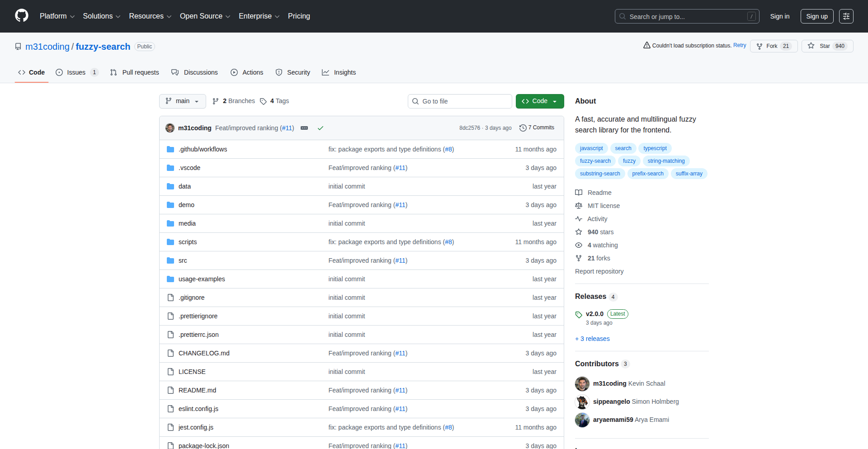Viewport: 868px width, 449px height.
Task: Retry loading subscription status
Action: pos(740,45)
